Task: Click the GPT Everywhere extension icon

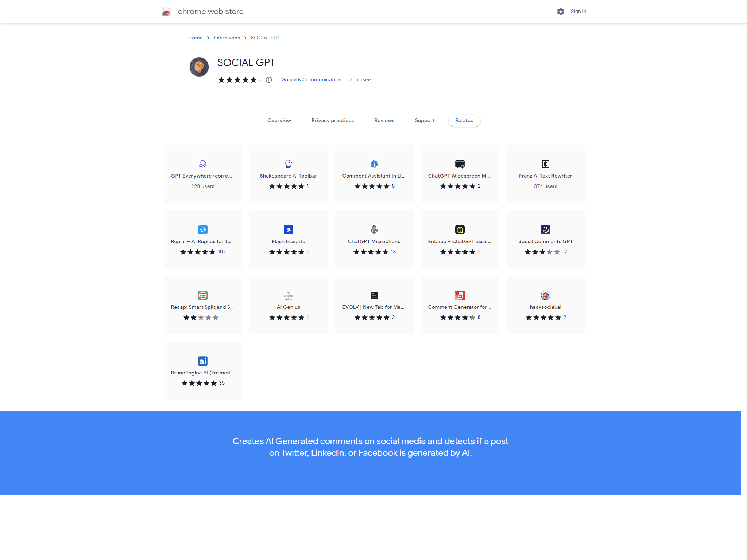Action: point(203,164)
